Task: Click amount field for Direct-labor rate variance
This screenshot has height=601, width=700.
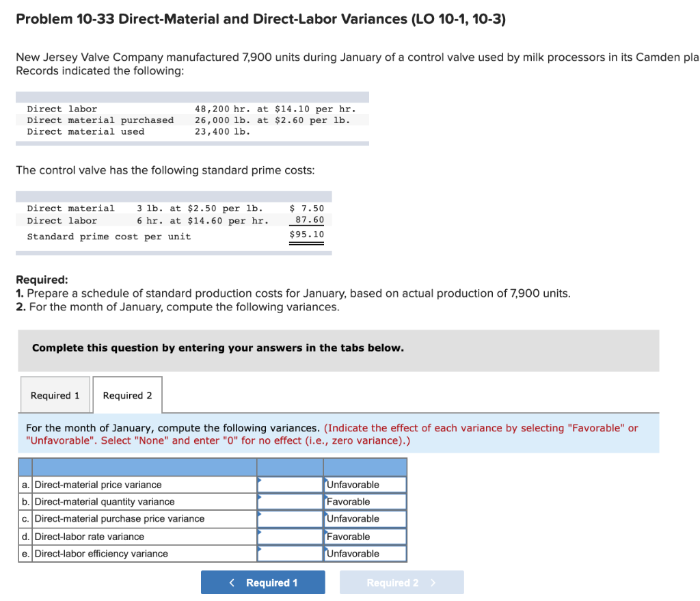Action: (290, 537)
